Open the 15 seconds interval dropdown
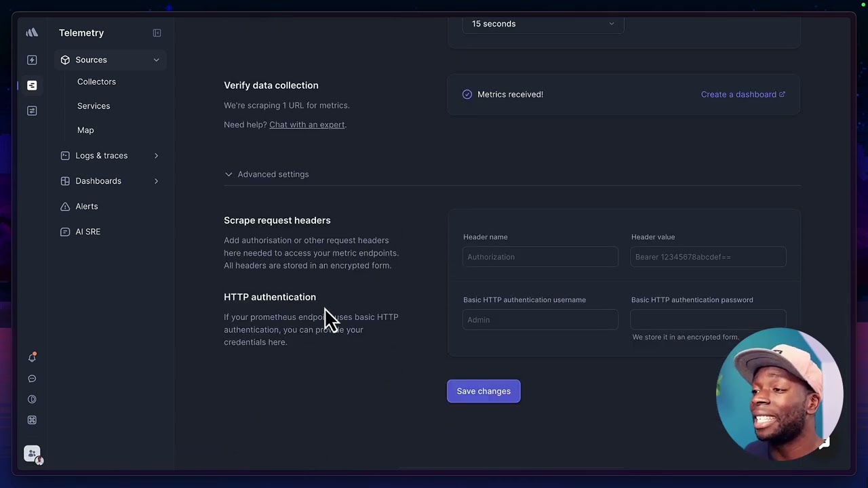Screen dimensions: 868x488 (542, 24)
